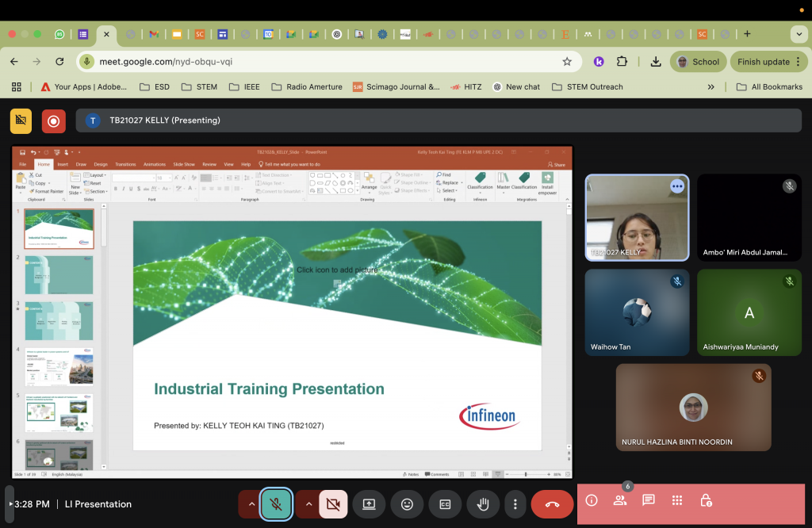Open video settings chevron beside camera
This screenshot has width=812, height=528.
308,503
